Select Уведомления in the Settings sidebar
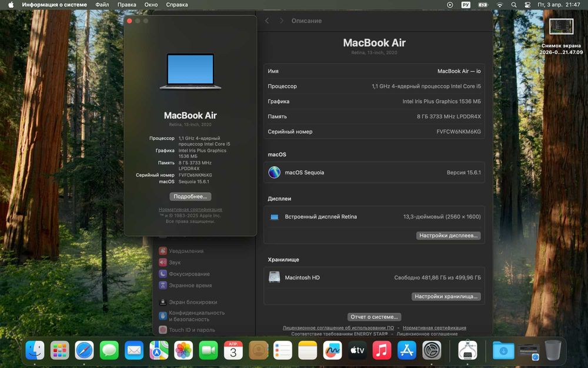 [x=203, y=251]
